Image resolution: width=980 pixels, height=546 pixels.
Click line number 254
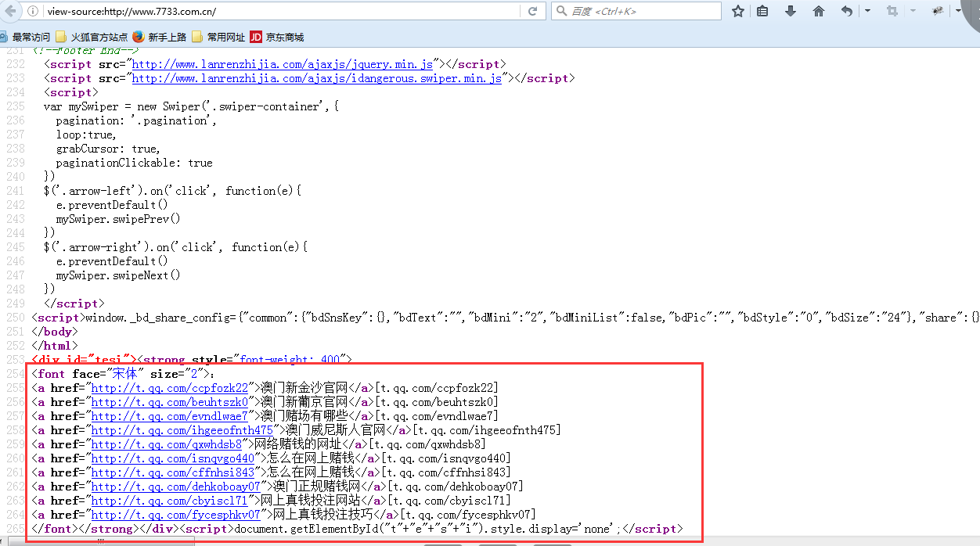tap(15, 374)
